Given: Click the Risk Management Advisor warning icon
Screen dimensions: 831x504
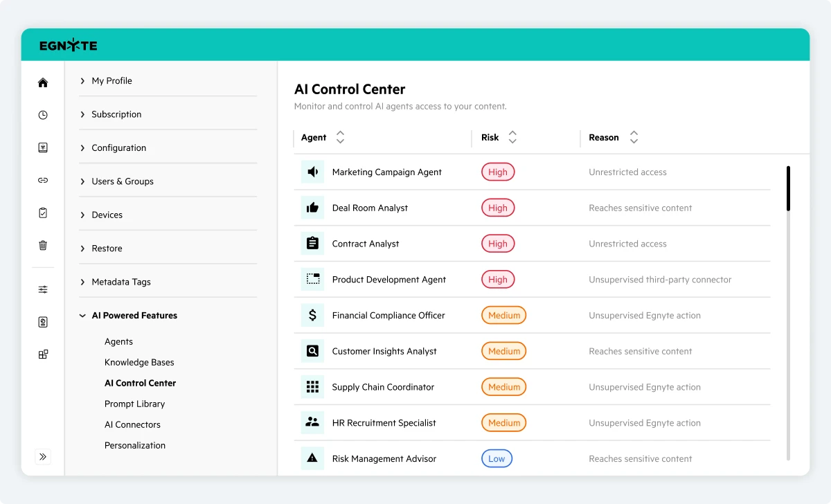Looking at the screenshot, I should [312, 458].
